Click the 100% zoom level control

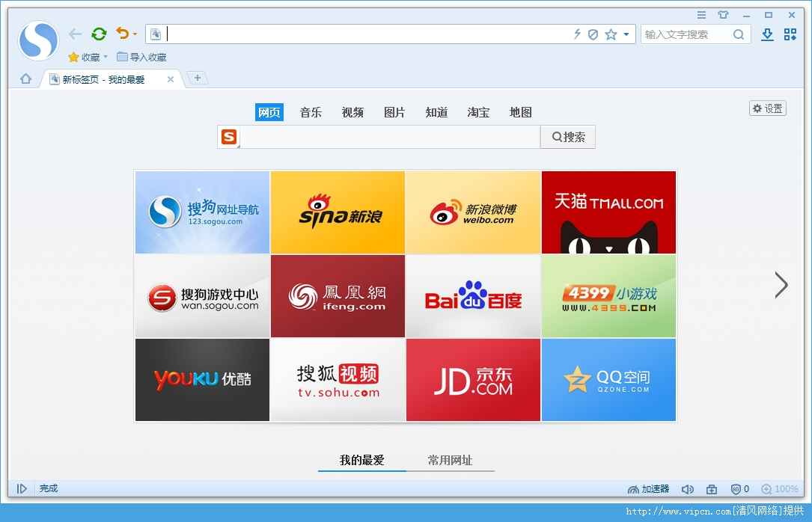click(x=780, y=489)
